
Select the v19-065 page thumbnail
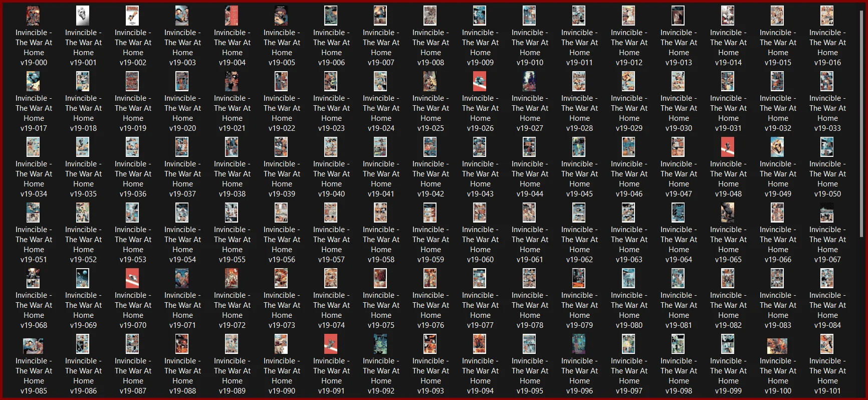coord(728,213)
